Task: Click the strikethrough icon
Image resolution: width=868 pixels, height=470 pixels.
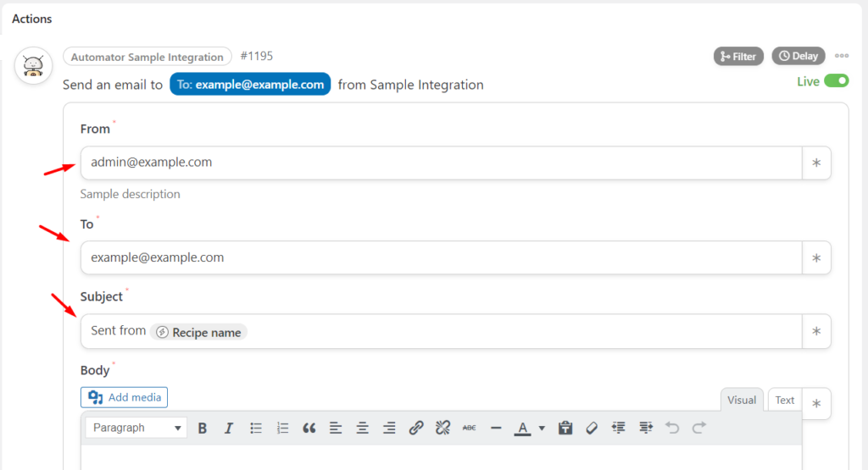Action: click(469, 429)
